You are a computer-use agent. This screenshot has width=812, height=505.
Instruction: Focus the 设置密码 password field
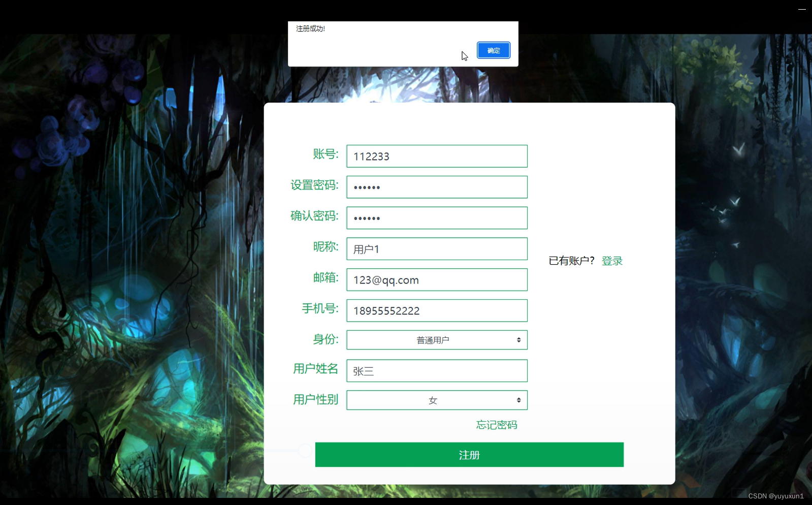click(437, 187)
